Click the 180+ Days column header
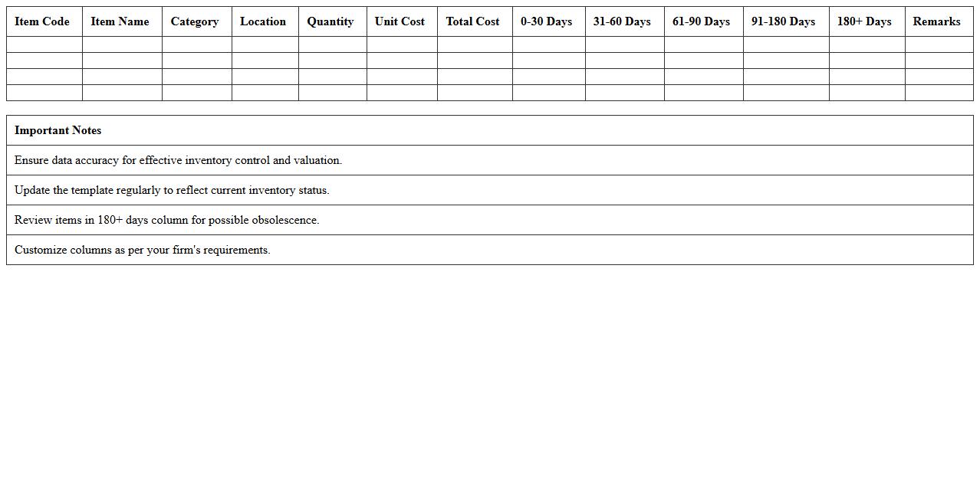 [864, 21]
